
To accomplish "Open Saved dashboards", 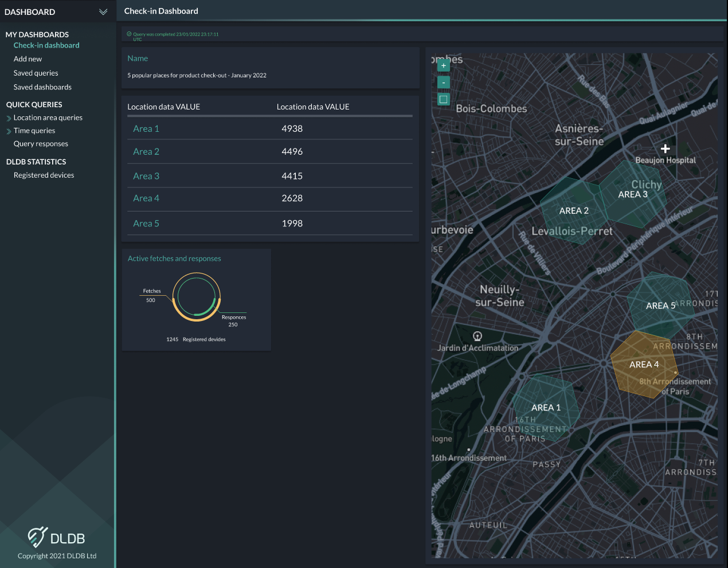I will tap(42, 87).
